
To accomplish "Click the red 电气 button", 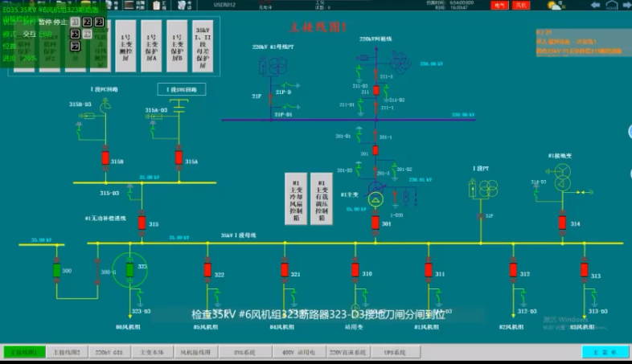I will pos(500,5).
